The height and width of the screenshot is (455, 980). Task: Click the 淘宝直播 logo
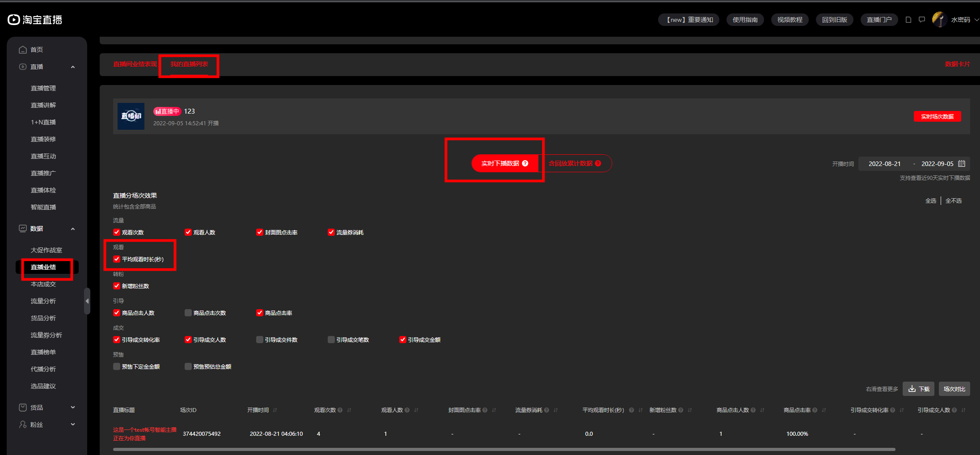35,20
